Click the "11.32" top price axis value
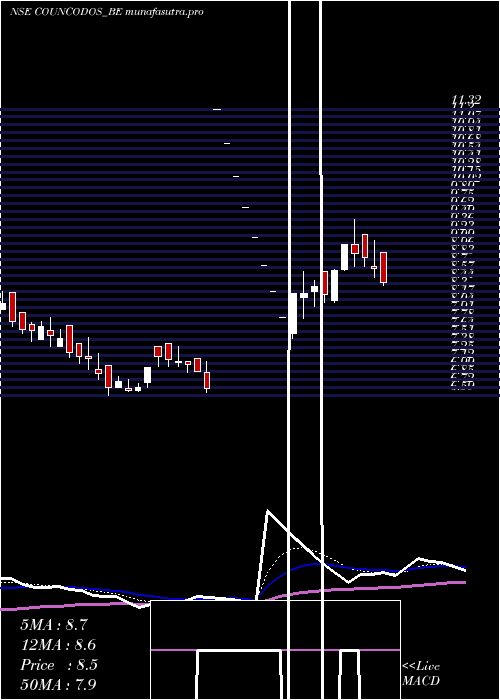This screenshot has height=700, width=500. (466, 100)
